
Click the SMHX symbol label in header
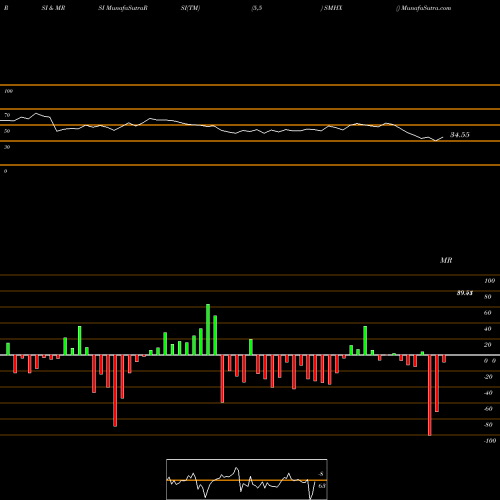[333, 8]
